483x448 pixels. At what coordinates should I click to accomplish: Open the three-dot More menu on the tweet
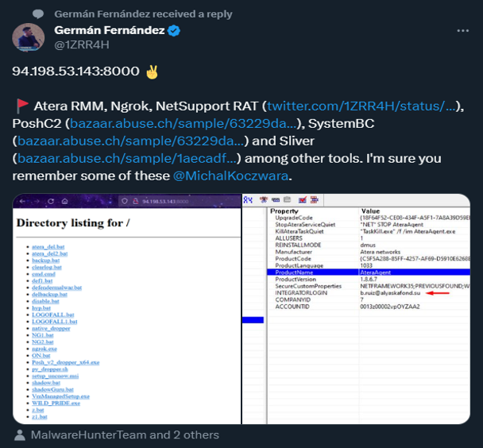click(x=462, y=30)
